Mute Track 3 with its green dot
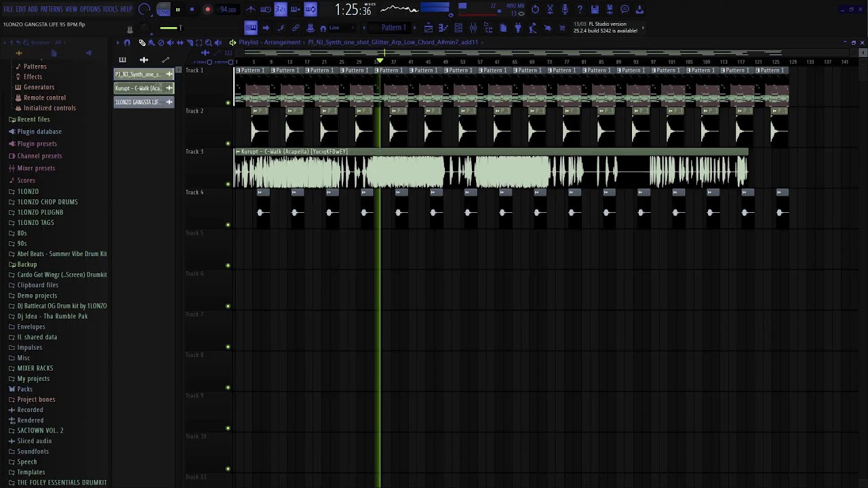 click(228, 184)
